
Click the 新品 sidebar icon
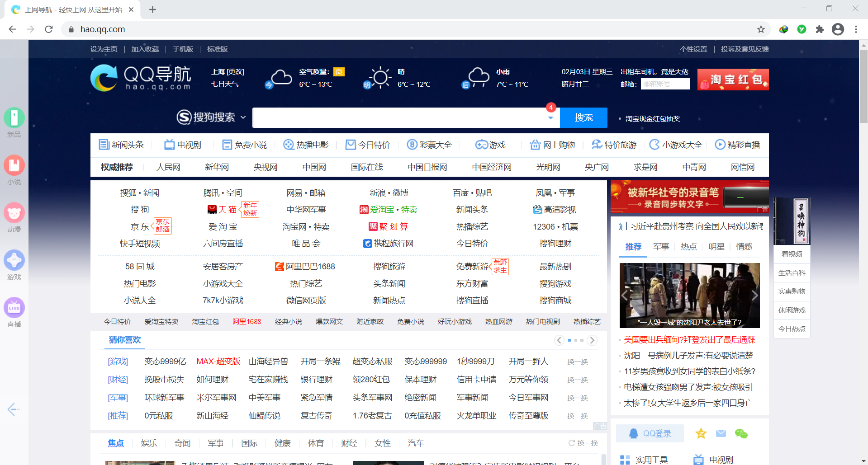[x=14, y=118]
